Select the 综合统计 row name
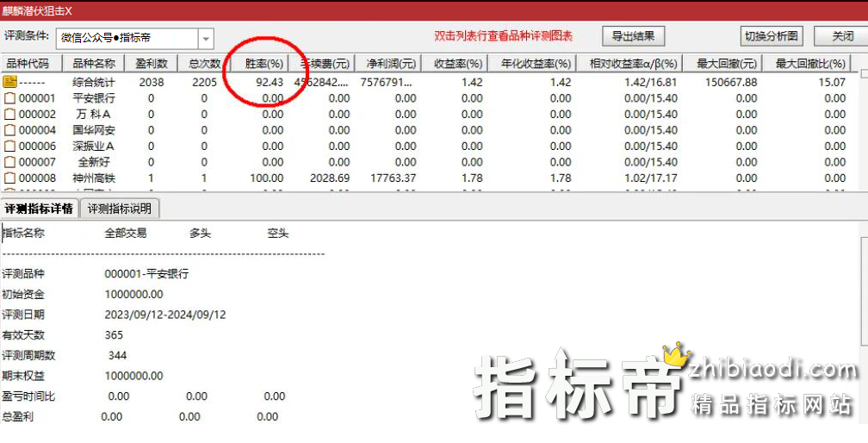 [94, 83]
